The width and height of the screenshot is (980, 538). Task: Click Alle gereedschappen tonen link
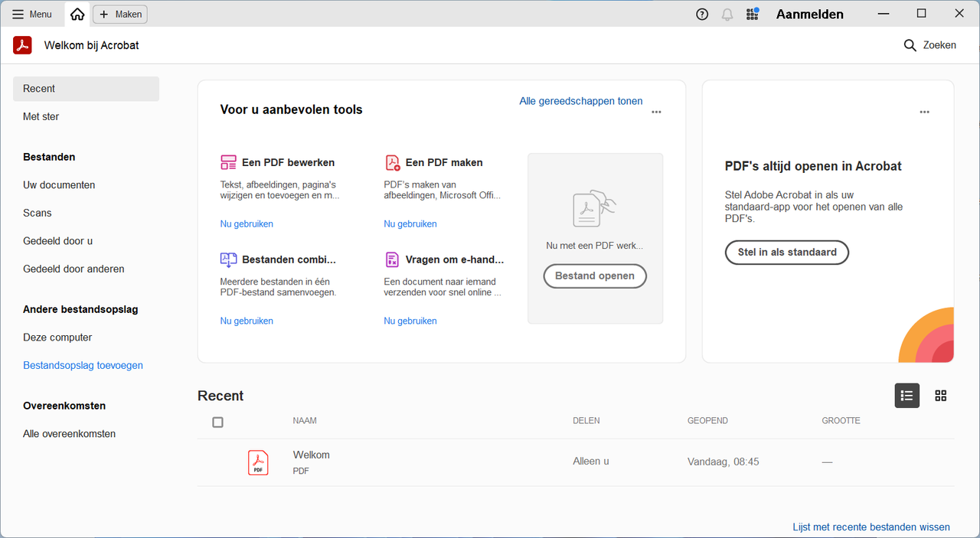pos(581,101)
